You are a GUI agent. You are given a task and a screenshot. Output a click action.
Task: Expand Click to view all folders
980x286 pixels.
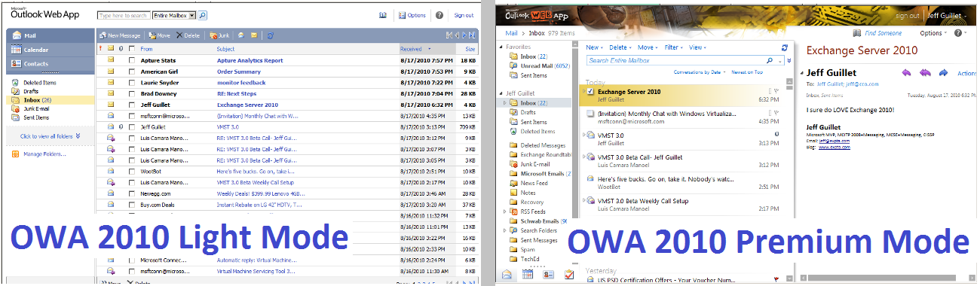[50, 136]
